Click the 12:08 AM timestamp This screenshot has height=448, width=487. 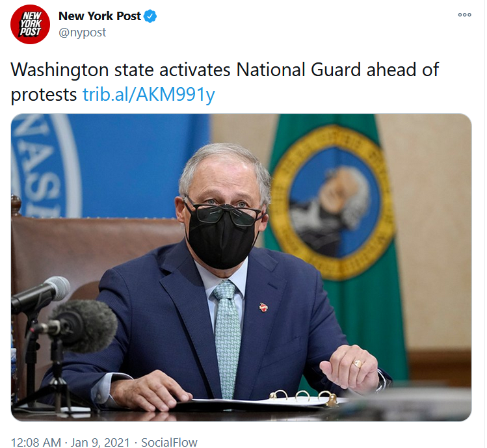click(36, 442)
